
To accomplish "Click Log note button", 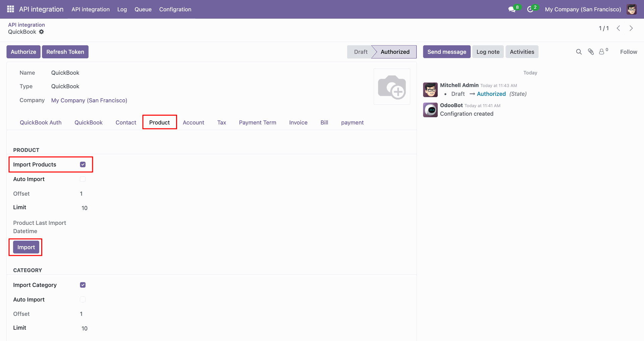I will [488, 52].
